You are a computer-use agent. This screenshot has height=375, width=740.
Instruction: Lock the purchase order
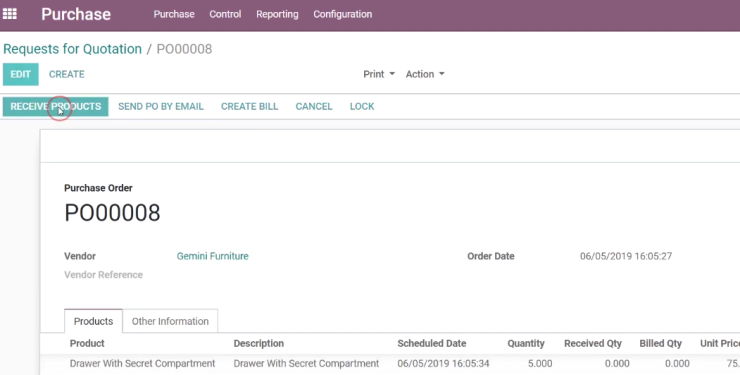[362, 107]
